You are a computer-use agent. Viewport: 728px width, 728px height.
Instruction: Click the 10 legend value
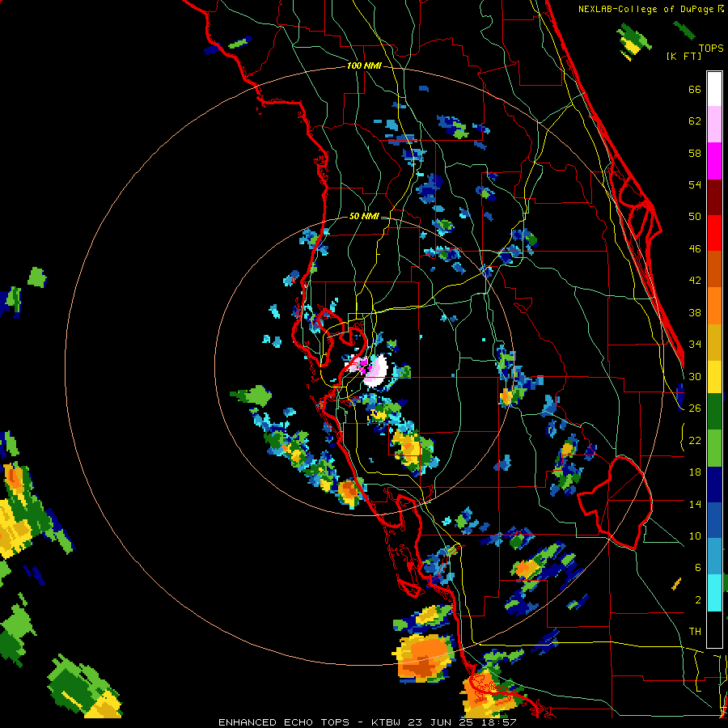[695, 535]
